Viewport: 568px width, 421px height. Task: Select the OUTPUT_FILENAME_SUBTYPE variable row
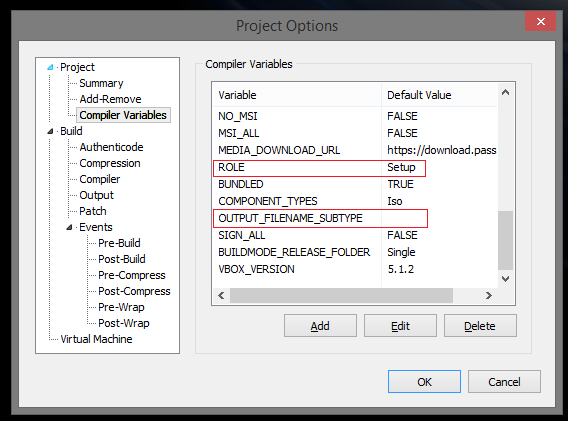355,218
